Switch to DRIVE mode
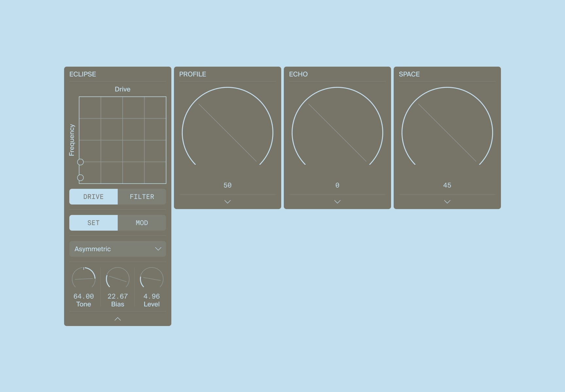Image resolution: width=565 pixels, height=392 pixels. pos(94,197)
